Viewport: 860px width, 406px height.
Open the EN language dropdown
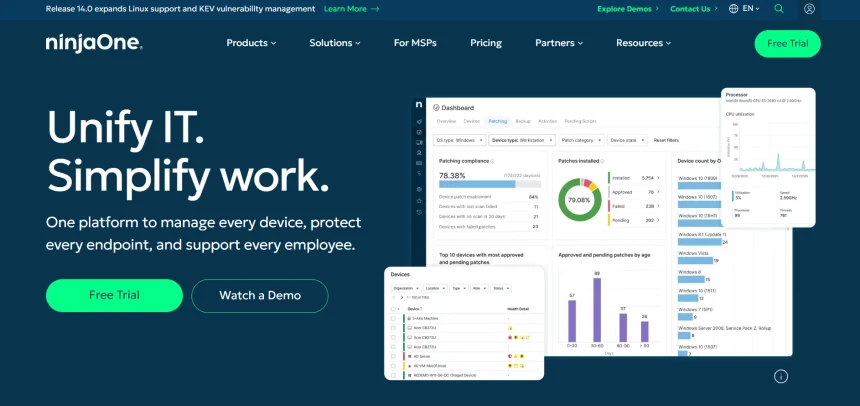tap(751, 9)
